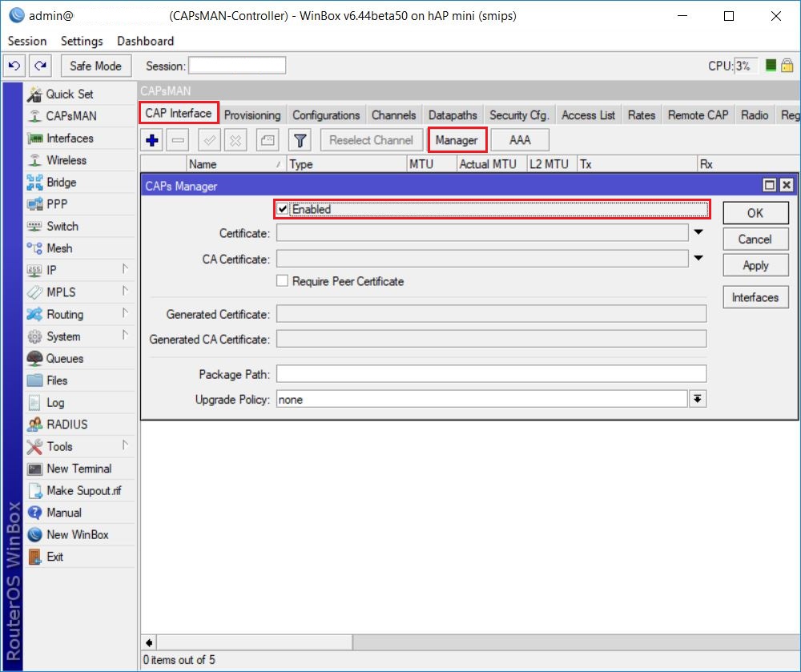The width and height of the screenshot is (801, 672).
Task: Open the PPP section
Action: point(57,204)
